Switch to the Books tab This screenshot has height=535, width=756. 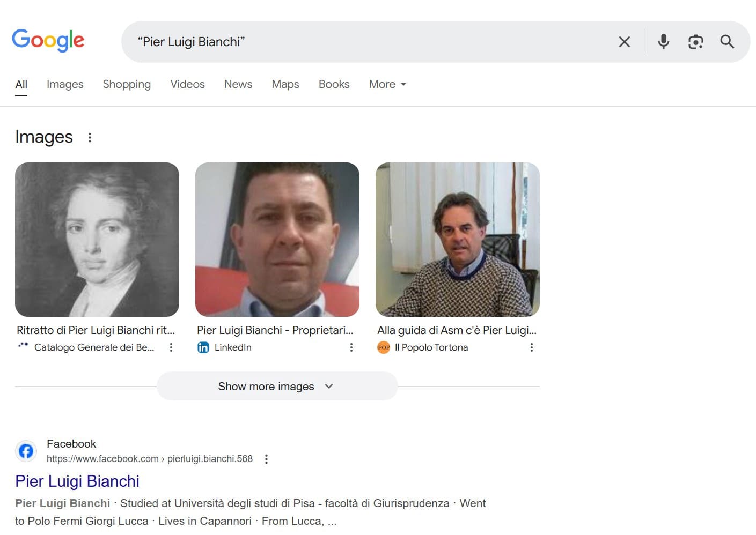(334, 84)
